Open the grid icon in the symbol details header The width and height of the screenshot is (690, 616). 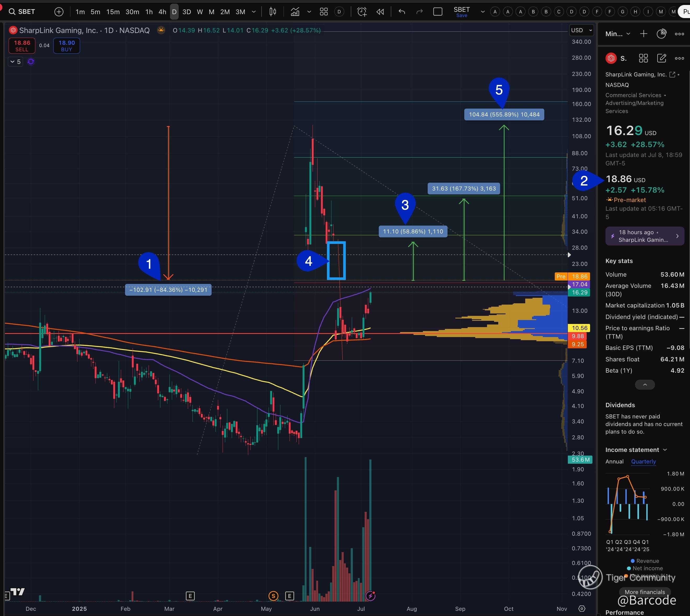click(643, 58)
